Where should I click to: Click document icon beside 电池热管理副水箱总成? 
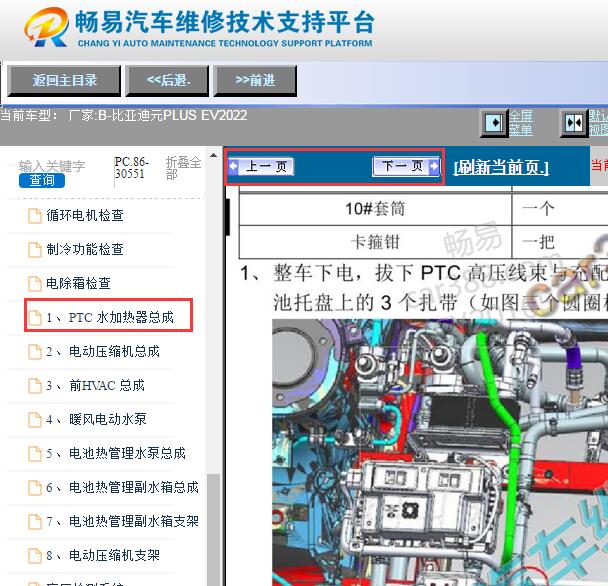[35, 488]
